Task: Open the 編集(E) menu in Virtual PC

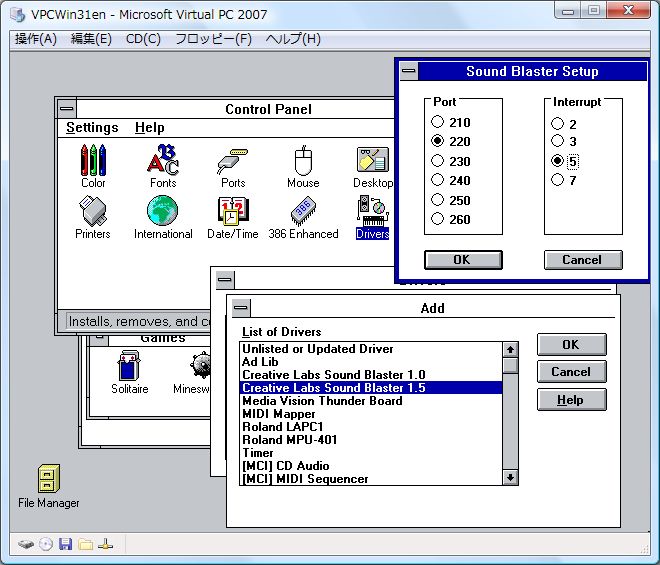Action: tap(91, 39)
